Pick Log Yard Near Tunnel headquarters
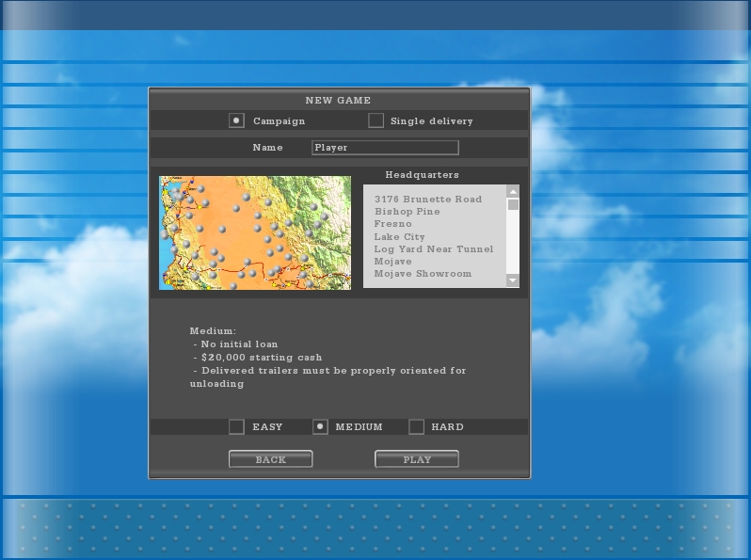Image resolution: width=751 pixels, height=560 pixels. tap(433, 249)
